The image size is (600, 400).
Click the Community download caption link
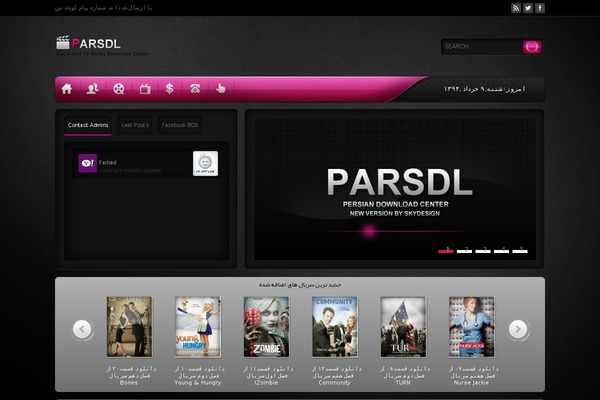pos(336,376)
